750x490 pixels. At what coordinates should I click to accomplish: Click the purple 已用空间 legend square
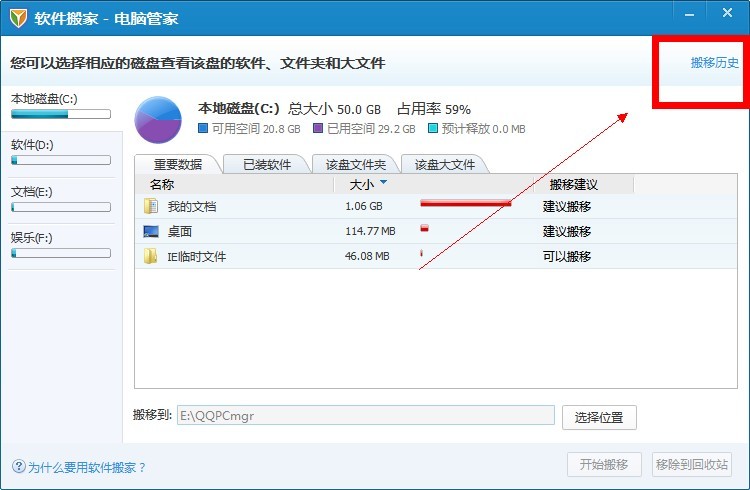(318, 128)
